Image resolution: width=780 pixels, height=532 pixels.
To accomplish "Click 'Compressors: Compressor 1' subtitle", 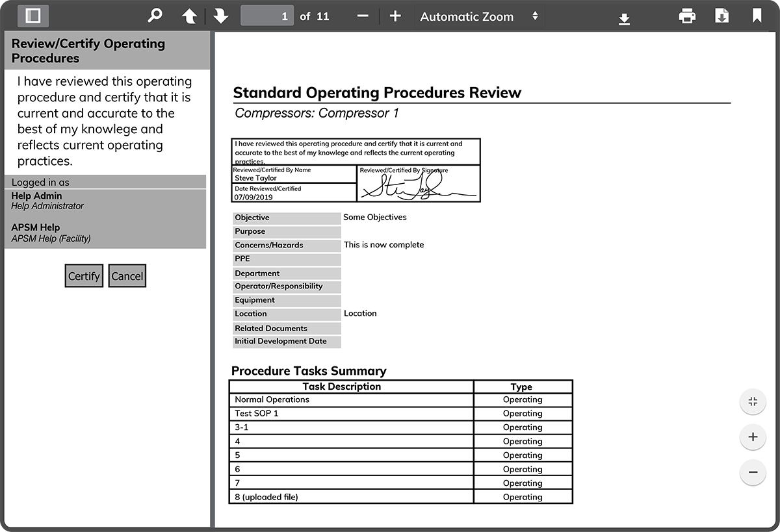I will click(x=317, y=113).
